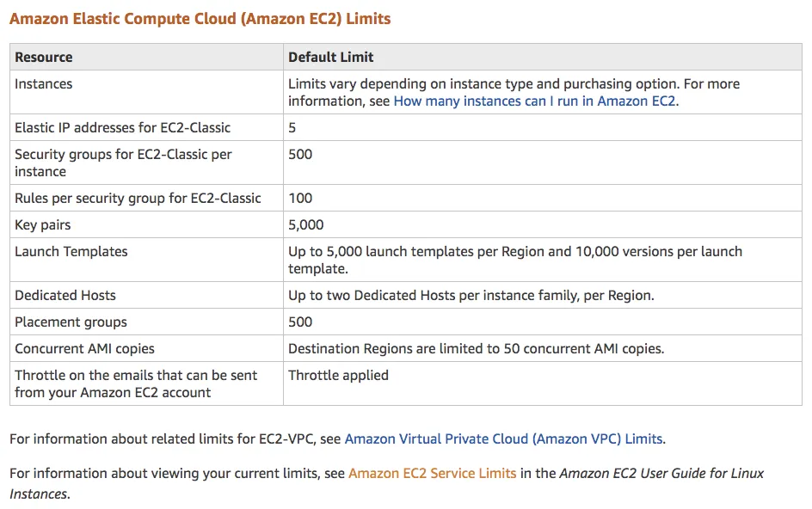This screenshot has height=509, width=812.
Task: Open the "How many instances can I run in Amazon EC2" link
Action: [x=535, y=101]
